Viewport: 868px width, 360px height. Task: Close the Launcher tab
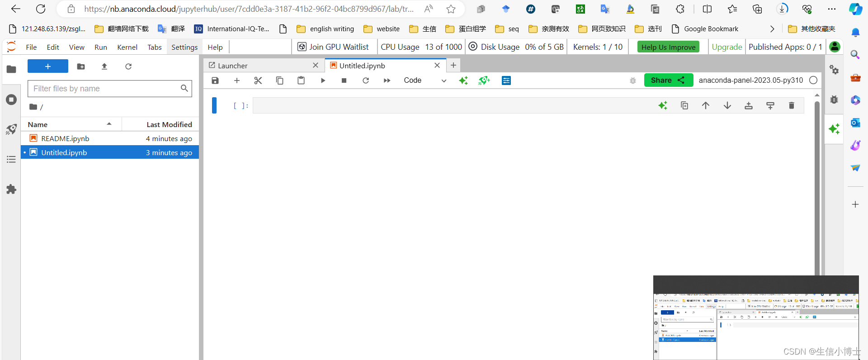point(316,65)
